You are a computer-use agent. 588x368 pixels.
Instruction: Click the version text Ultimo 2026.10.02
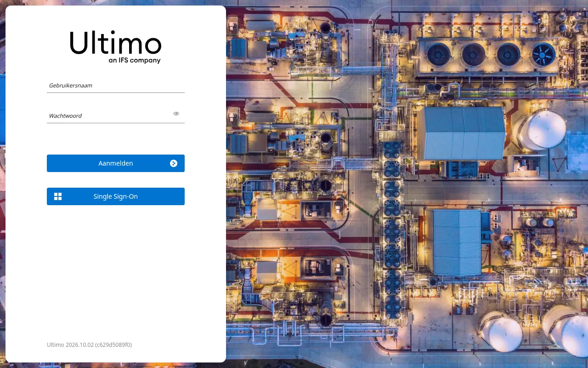coord(89,345)
